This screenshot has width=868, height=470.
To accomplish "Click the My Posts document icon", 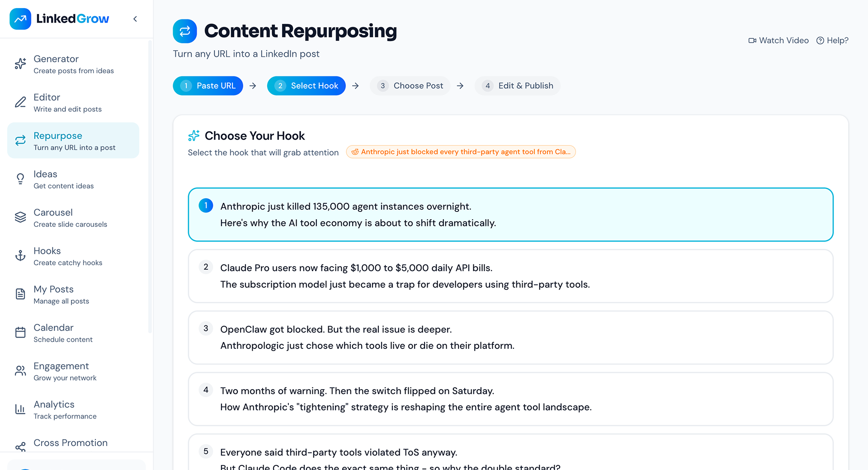I will pos(20,294).
